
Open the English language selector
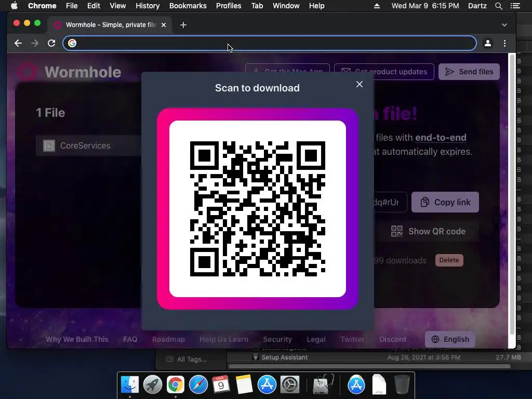[450, 339]
